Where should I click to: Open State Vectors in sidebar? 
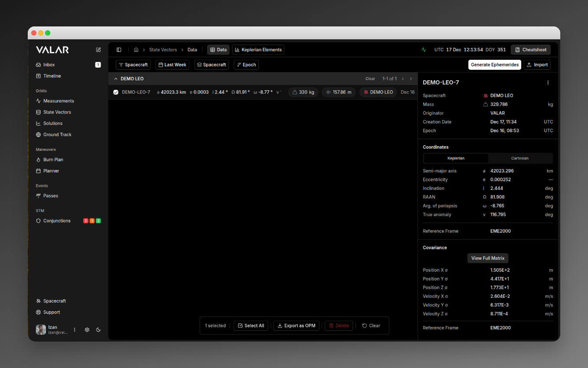tap(57, 112)
